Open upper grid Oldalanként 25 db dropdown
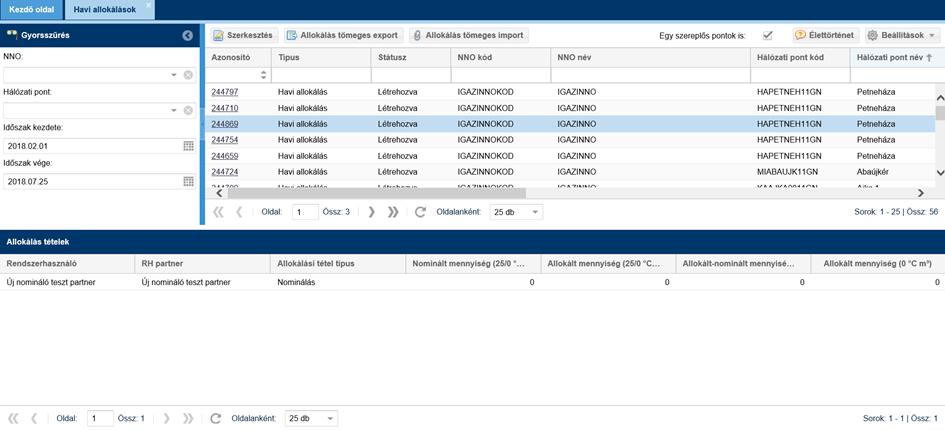945x431 pixels. [x=516, y=212]
